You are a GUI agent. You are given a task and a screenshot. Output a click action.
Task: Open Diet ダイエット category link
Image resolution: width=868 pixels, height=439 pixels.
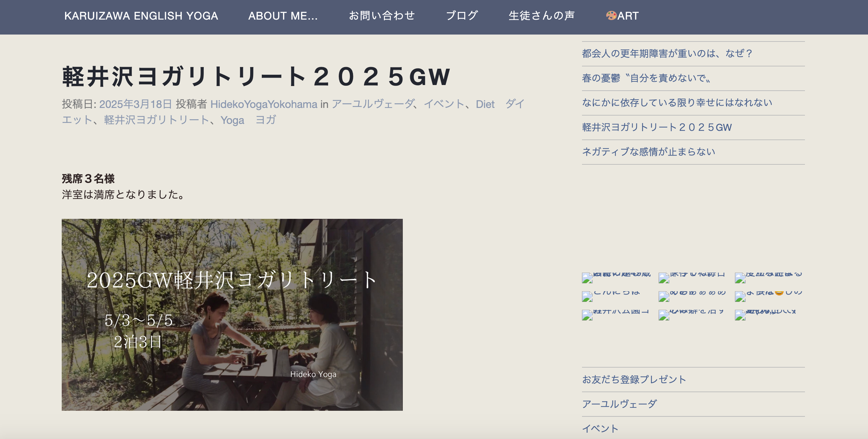click(500, 104)
